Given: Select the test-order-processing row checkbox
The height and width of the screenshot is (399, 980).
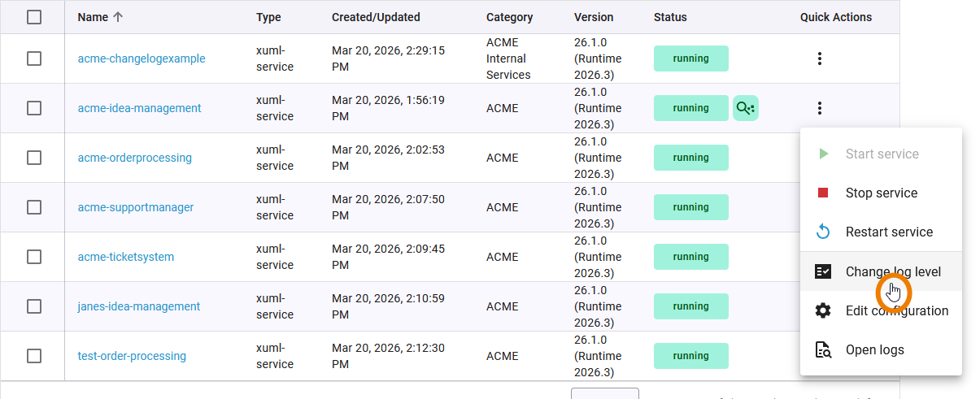Looking at the screenshot, I should 34,356.
